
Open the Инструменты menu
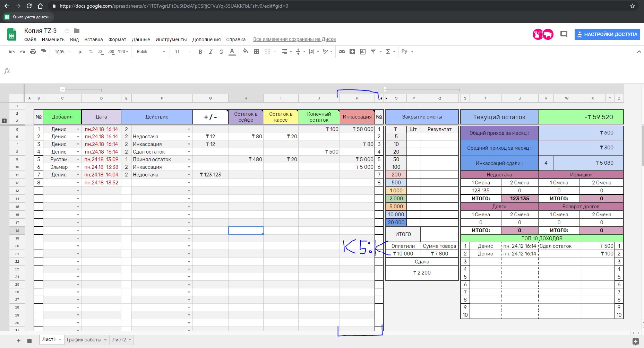(x=171, y=40)
